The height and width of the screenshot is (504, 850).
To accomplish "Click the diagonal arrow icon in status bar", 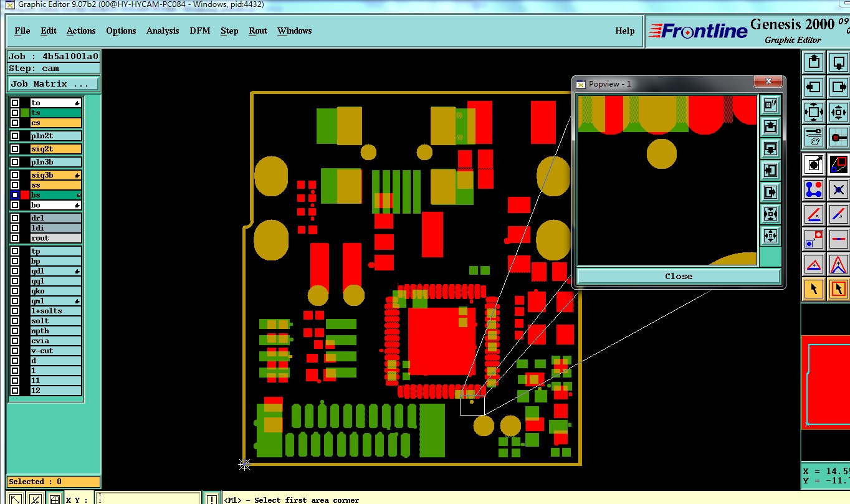I will click(x=16, y=499).
